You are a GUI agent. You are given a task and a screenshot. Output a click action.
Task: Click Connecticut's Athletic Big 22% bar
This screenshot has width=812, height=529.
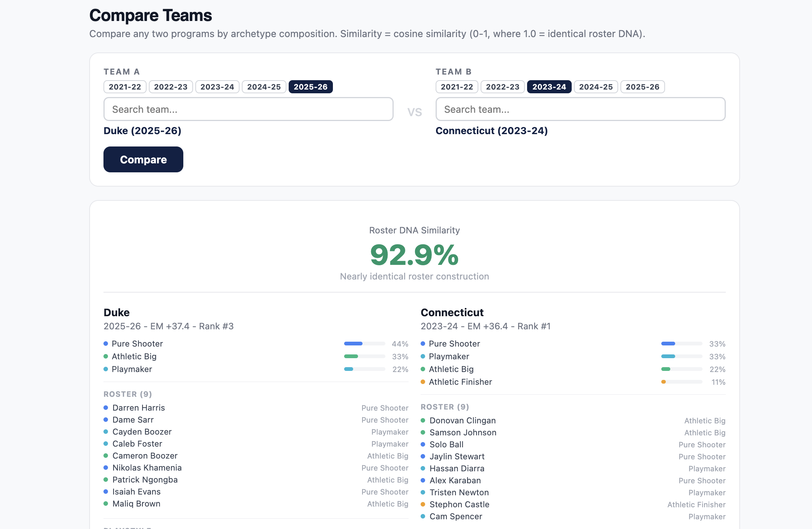682,369
